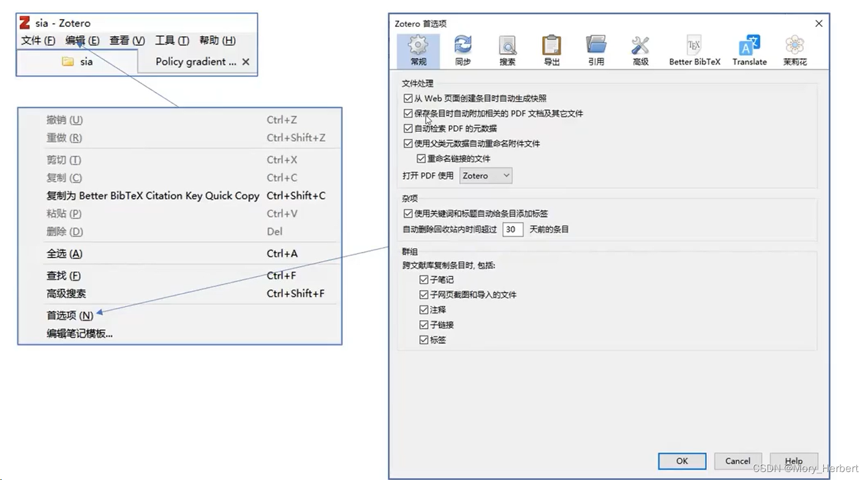
Task: Open the Translate preferences pane
Action: (749, 51)
